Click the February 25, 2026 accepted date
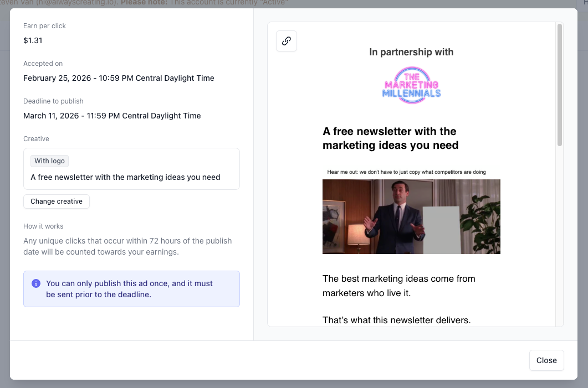The width and height of the screenshot is (588, 388). point(119,78)
